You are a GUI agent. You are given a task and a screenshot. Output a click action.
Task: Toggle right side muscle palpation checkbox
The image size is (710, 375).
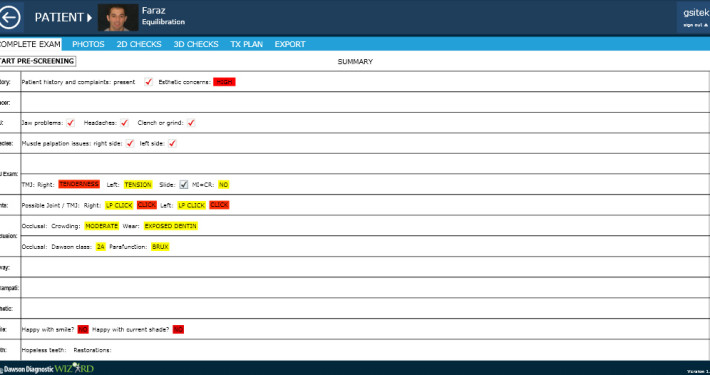pos(130,144)
